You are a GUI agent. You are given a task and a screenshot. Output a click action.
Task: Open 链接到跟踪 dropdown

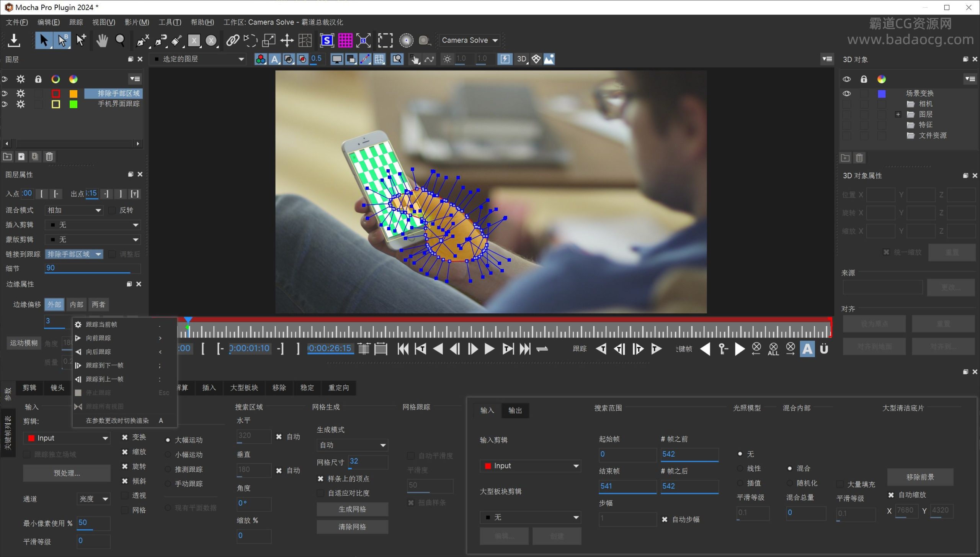click(74, 254)
